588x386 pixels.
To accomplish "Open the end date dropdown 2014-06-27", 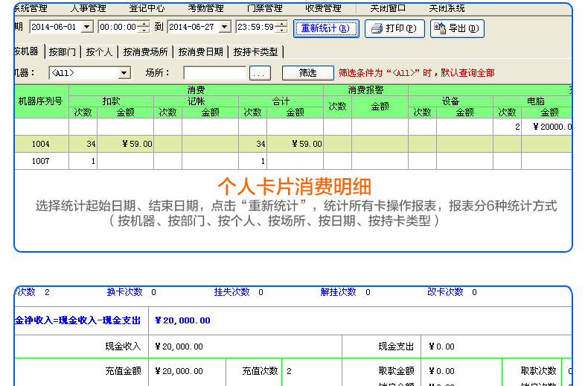I will point(226,28).
